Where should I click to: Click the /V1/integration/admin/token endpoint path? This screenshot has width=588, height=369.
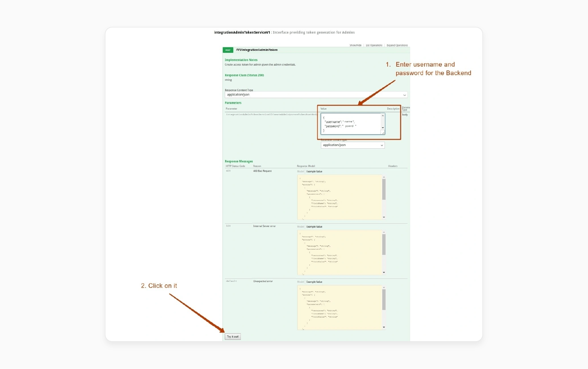tap(257, 50)
